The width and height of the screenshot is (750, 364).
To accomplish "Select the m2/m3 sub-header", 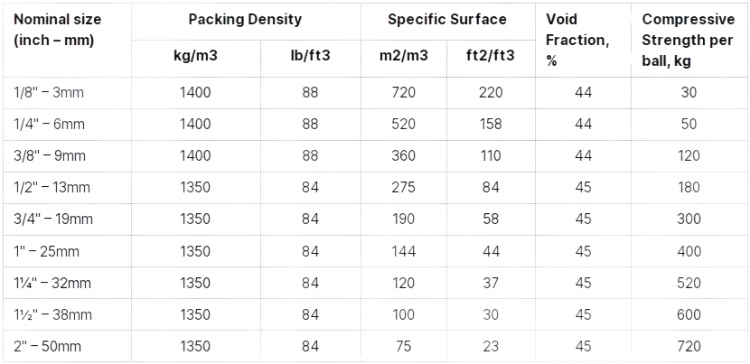I will [403, 56].
